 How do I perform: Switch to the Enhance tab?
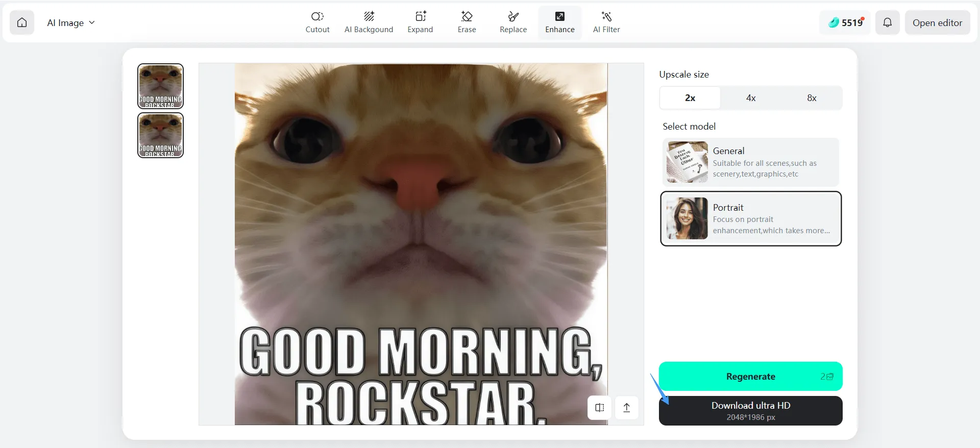coord(560,22)
